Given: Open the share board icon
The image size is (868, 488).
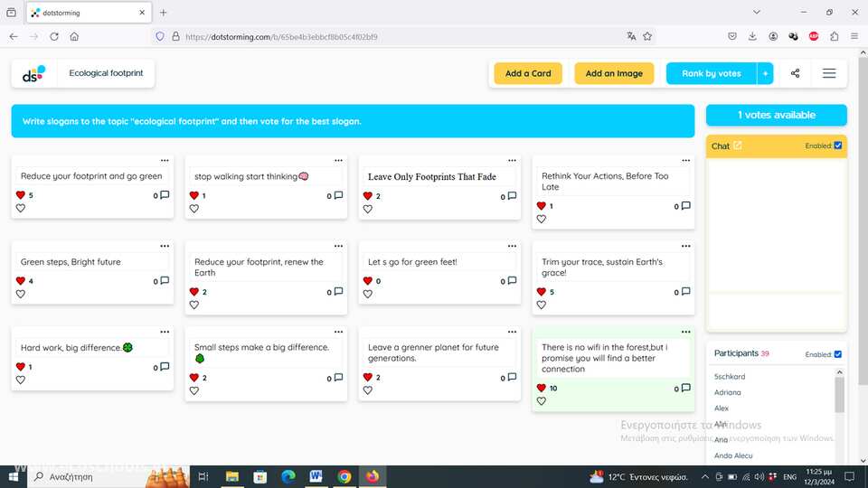Looking at the screenshot, I should tap(795, 73).
